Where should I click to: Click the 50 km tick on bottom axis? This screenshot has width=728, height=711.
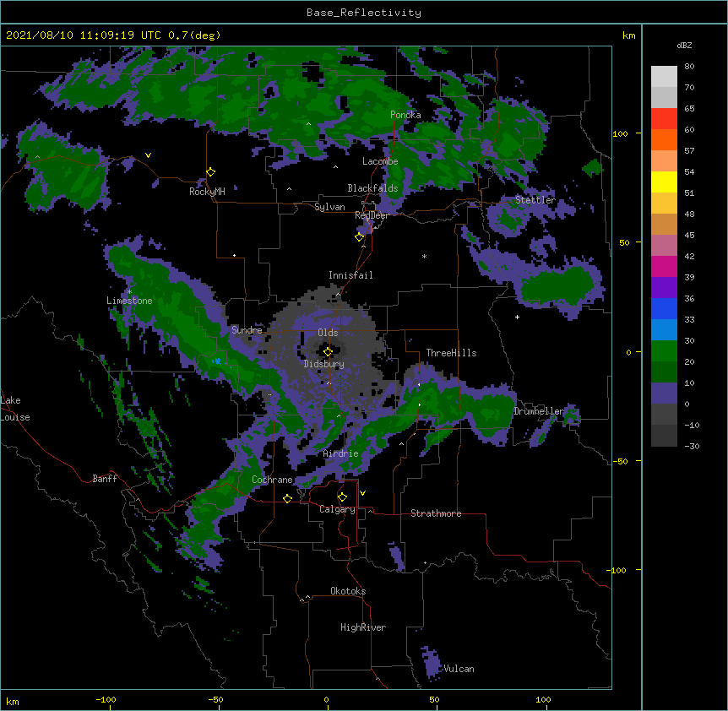[x=434, y=699]
